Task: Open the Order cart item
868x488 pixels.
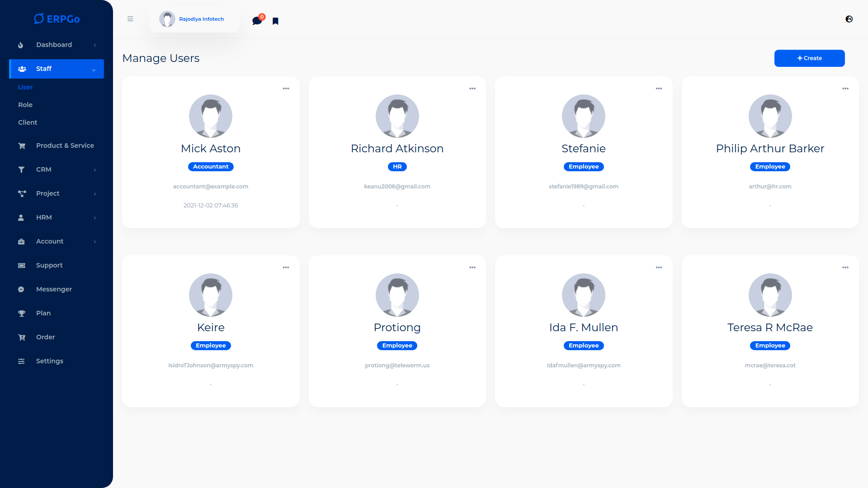Action: click(x=45, y=337)
